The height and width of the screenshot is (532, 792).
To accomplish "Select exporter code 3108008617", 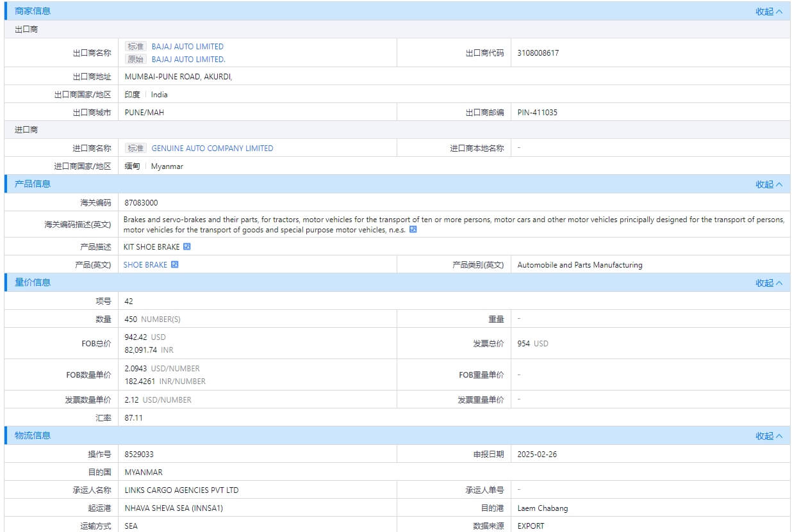I will 538,53.
